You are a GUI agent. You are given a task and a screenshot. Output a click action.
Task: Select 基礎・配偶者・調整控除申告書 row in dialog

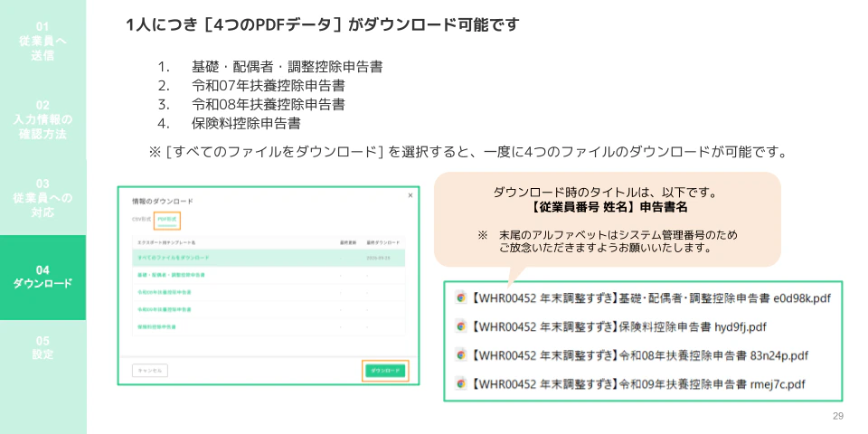(x=269, y=275)
